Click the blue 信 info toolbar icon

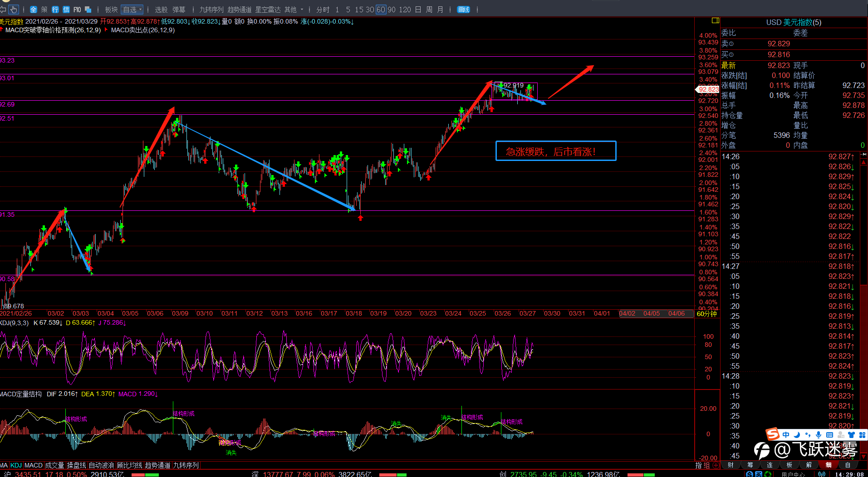tap(66, 9)
